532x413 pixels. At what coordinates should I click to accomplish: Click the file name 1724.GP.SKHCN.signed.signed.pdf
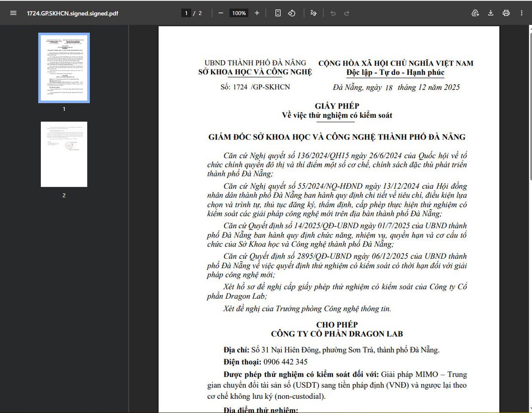click(x=73, y=13)
